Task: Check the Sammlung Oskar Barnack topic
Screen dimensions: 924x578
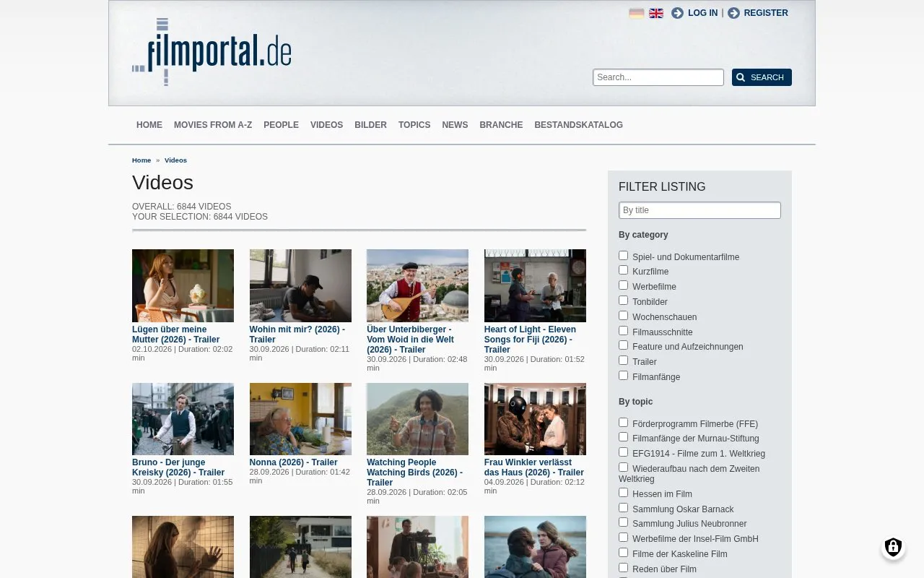Action: click(x=623, y=508)
